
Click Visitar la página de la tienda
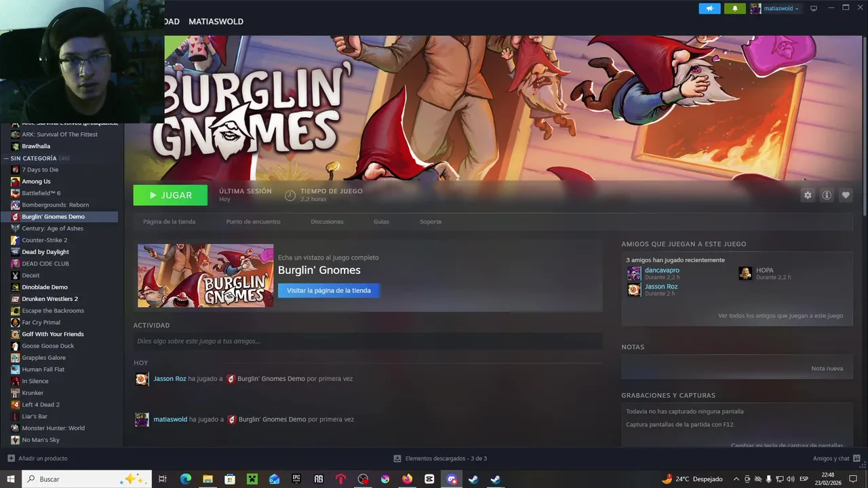tap(329, 291)
